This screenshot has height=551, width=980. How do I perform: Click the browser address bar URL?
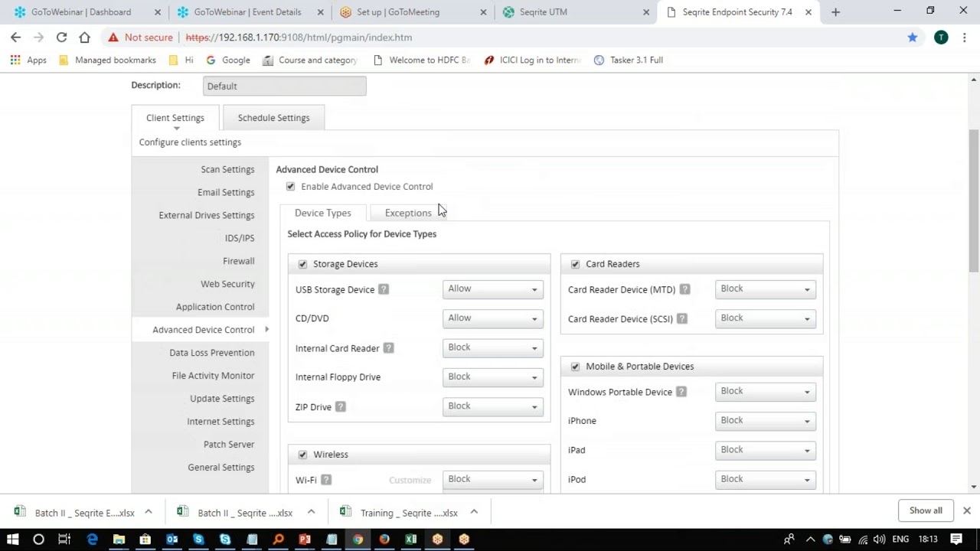pos(299,37)
